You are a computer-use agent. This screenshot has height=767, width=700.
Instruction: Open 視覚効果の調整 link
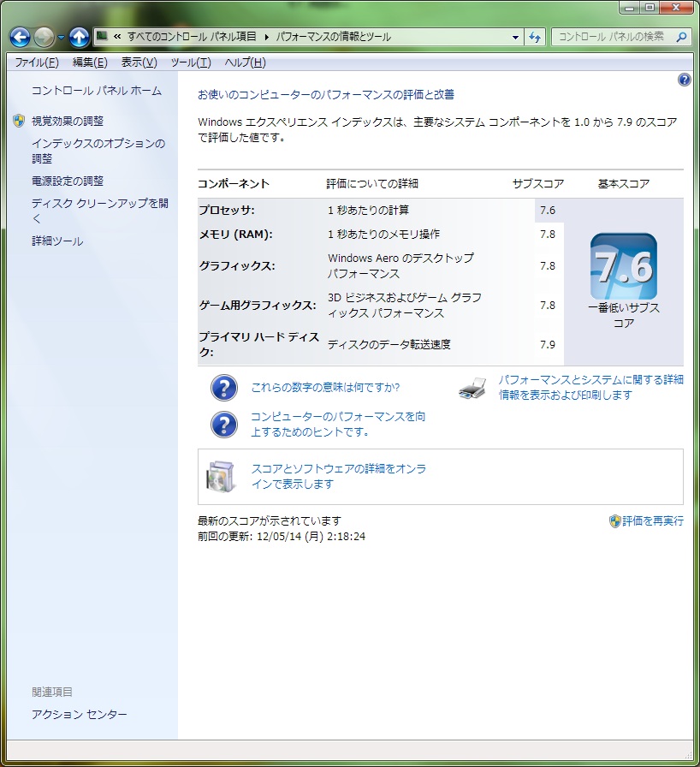68,121
